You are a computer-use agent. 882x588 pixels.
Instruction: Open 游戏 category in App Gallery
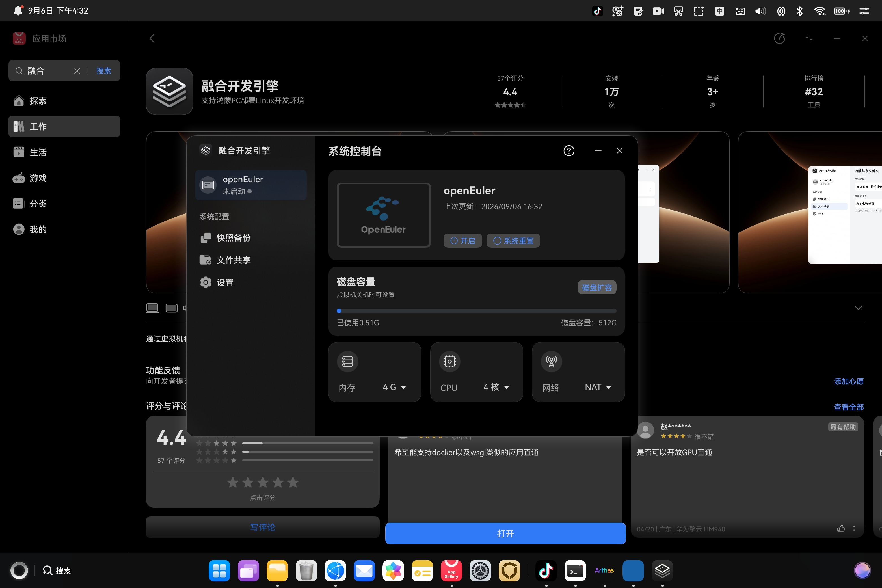point(64,178)
